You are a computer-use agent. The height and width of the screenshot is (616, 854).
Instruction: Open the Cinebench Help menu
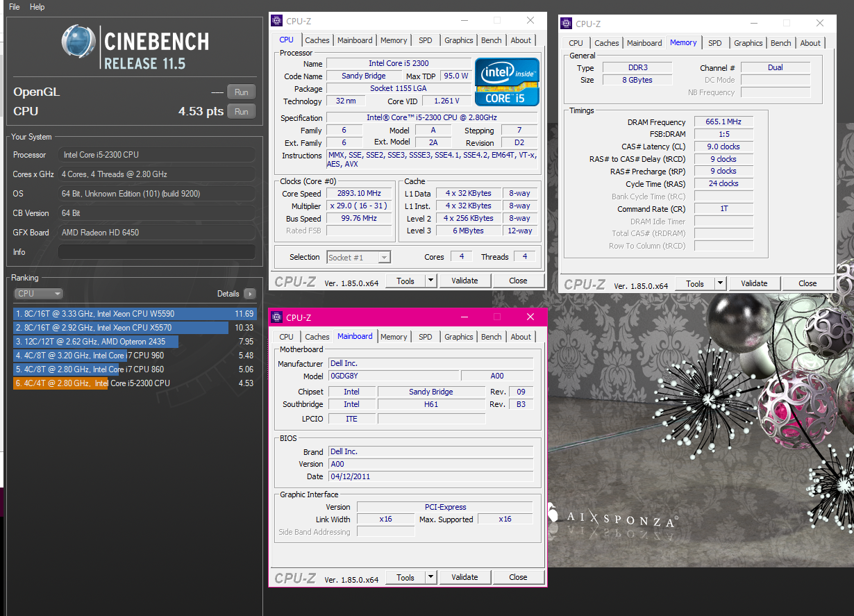[37, 7]
